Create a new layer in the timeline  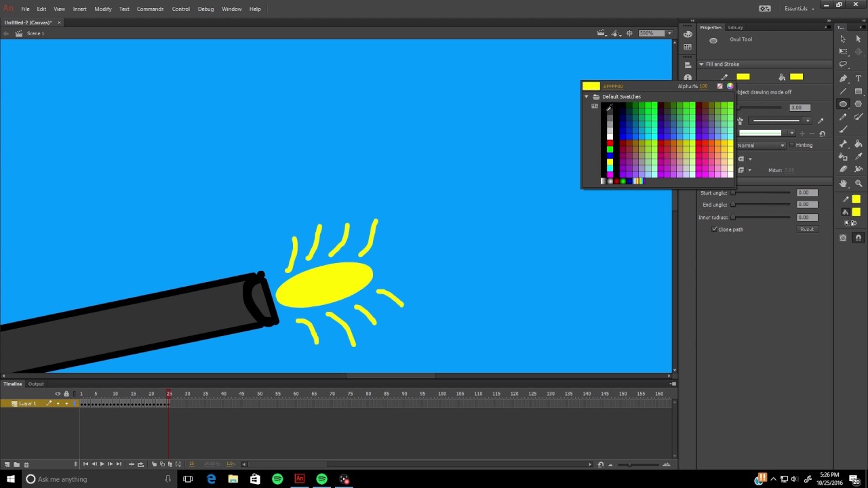(7, 464)
